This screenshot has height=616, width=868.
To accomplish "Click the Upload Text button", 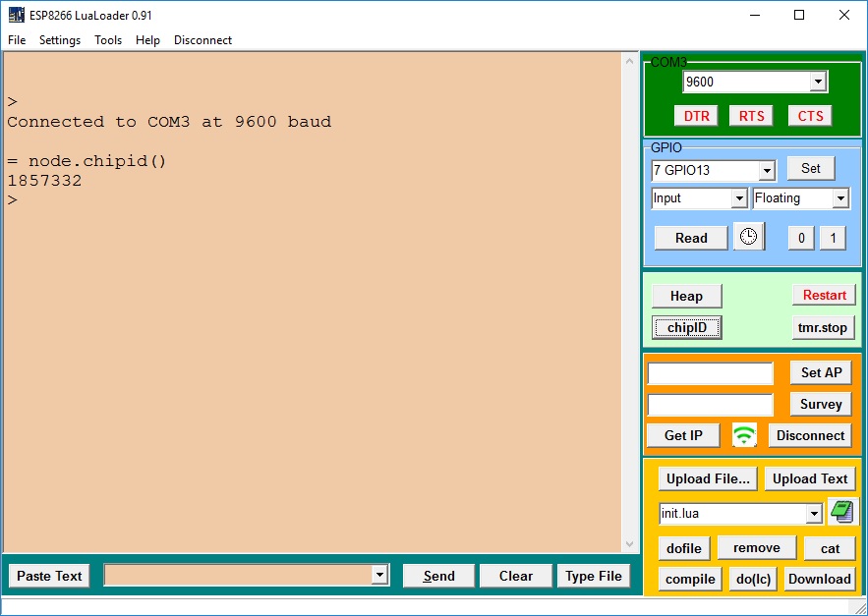I will (810, 478).
